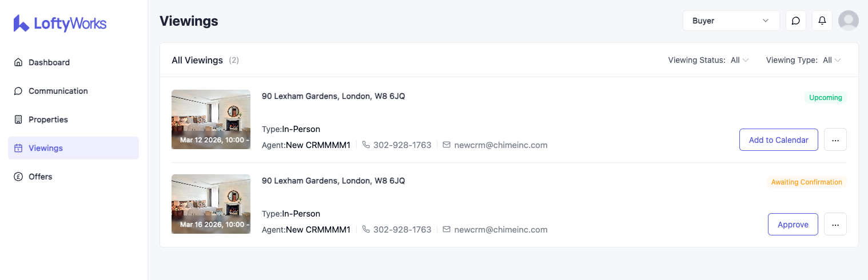Open more options for Awaiting Confirmation viewing
This screenshot has width=868, height=280.
[835, 224]
